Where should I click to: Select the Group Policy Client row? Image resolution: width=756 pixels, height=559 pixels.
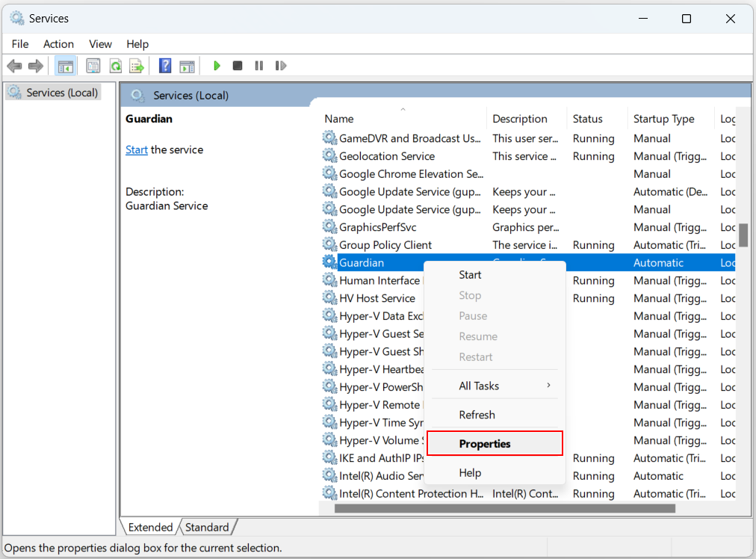click(528, 245)
